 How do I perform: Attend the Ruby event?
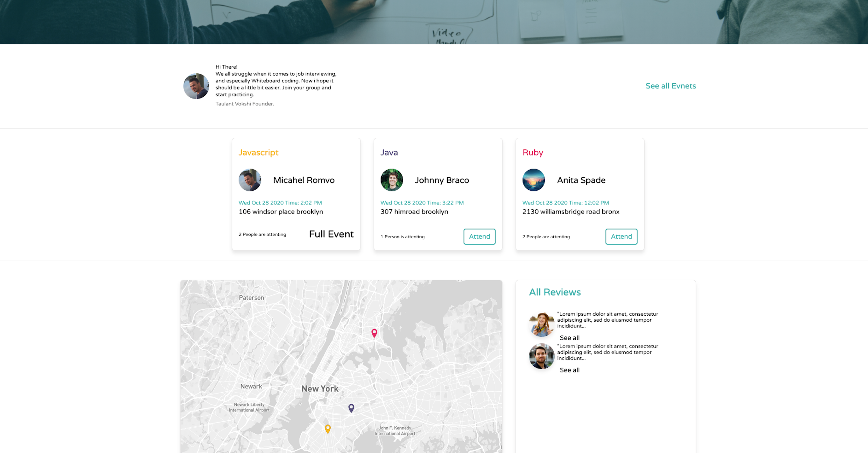click(621, 236)
